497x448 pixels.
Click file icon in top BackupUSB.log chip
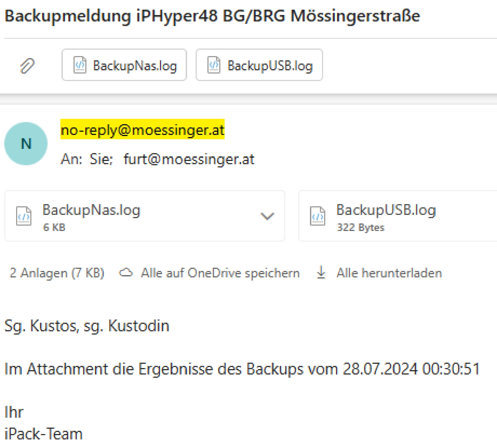214,65
